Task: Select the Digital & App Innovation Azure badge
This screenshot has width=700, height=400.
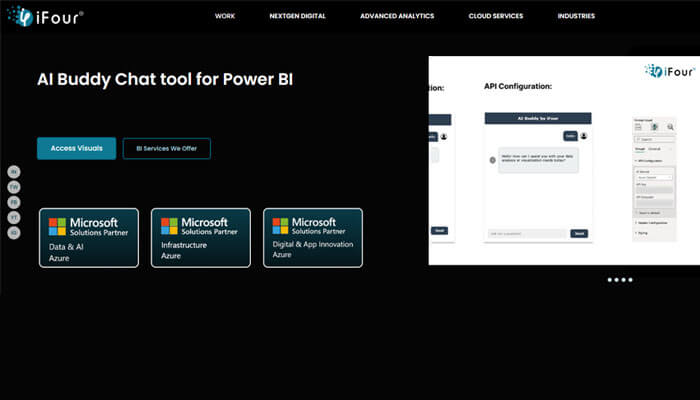Action: pyautogui.click(x=313, y=238)
